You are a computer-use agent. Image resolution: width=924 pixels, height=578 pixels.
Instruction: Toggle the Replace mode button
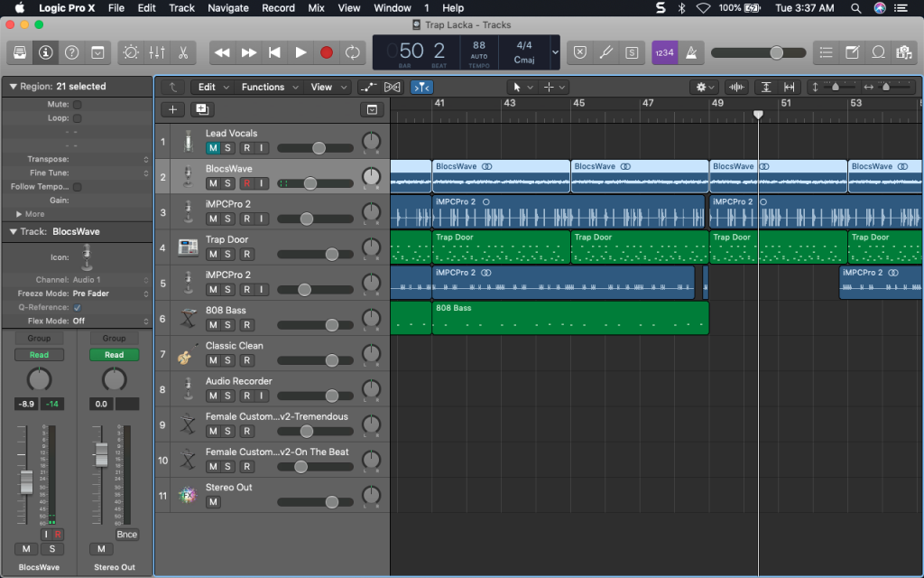point(580,52)
